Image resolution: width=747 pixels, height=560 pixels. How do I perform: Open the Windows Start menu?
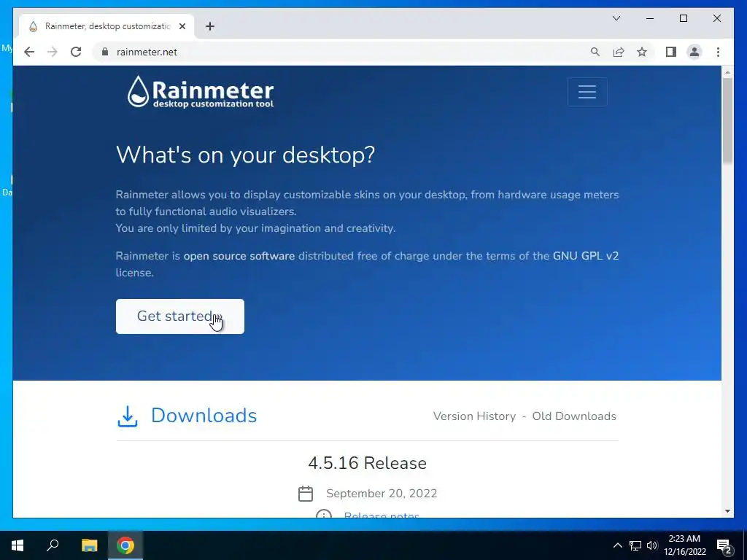coord(18,545)
